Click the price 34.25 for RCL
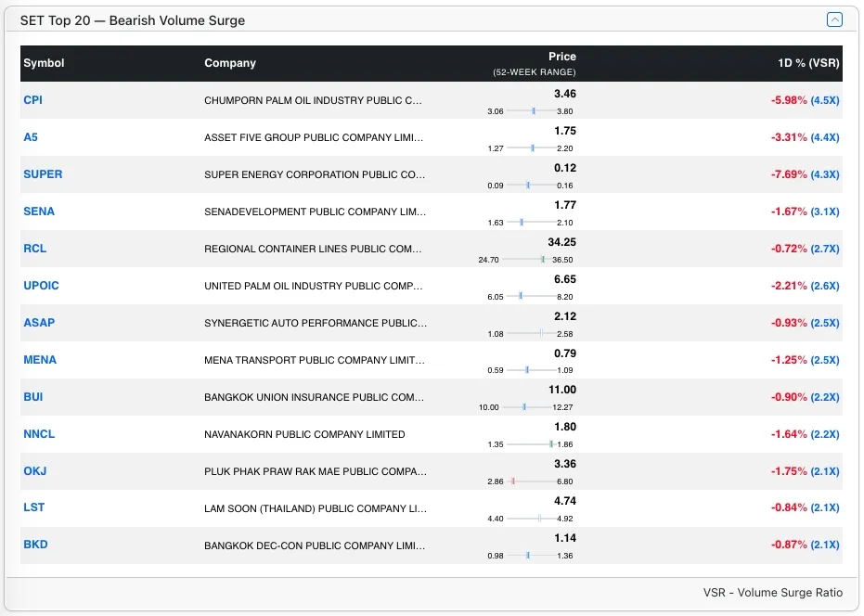 pos(561,242)
